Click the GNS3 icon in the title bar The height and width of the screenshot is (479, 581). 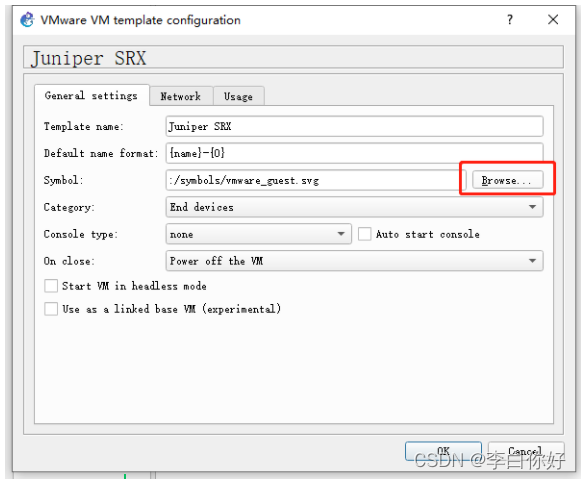point(27,20)
